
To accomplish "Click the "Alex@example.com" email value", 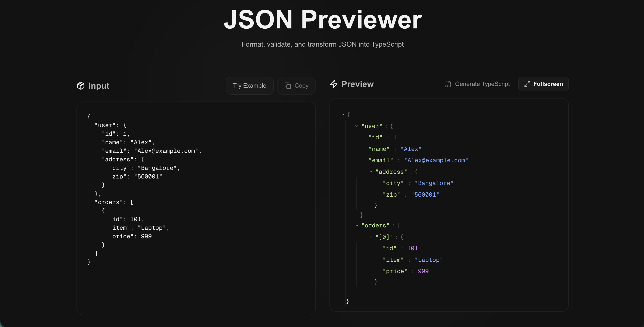I will (436, 160).
